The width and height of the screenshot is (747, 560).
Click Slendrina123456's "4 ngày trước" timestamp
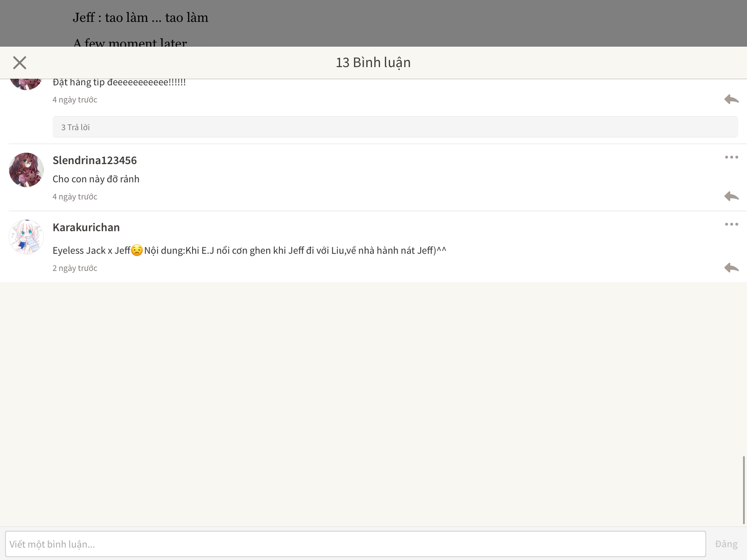coord(75,197)
